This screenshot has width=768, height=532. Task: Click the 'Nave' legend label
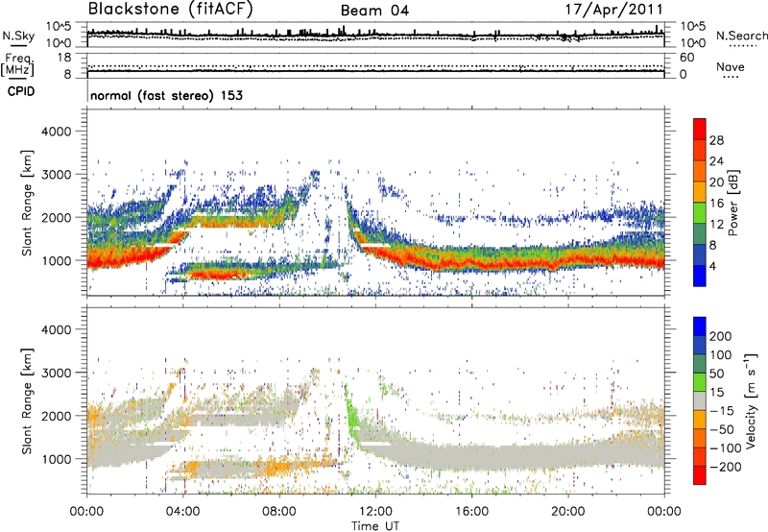[x=731, y=67]
